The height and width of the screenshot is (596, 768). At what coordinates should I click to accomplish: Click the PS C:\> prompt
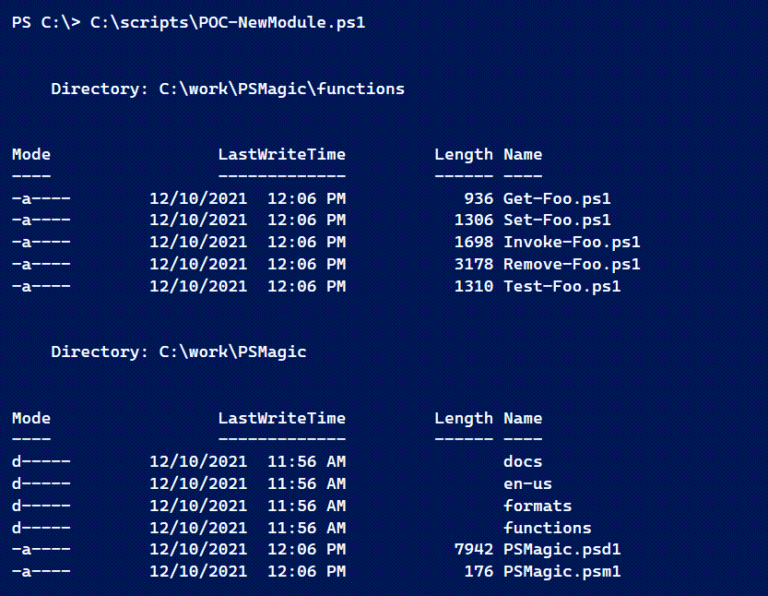[46, 23]
